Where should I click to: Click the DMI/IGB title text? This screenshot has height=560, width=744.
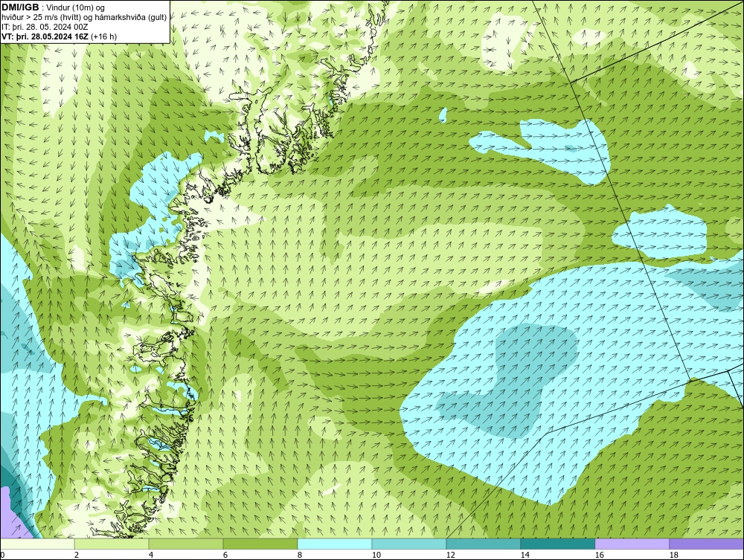click(x=20, y=7)
